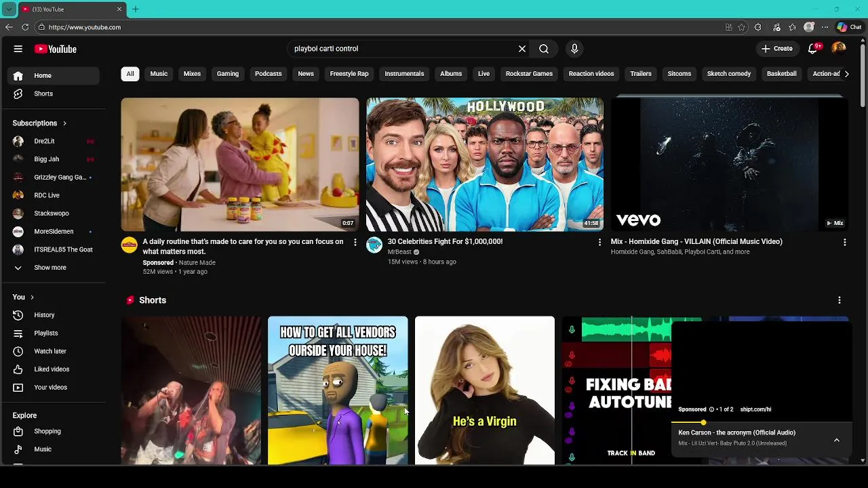Image resolution: width=868 pixels, height=488 pixels.
Task: Open Stackswopo subscription
Action: click(x=53, y=213)
